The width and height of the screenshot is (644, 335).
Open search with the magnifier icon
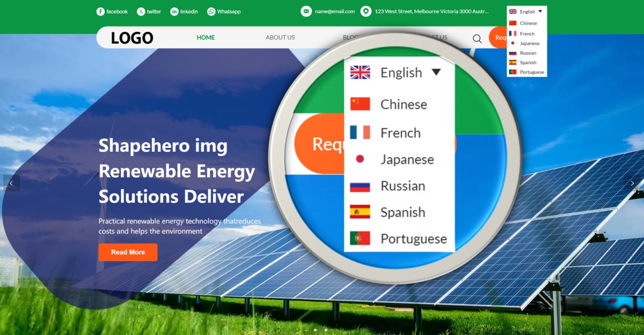pos(477,39)
